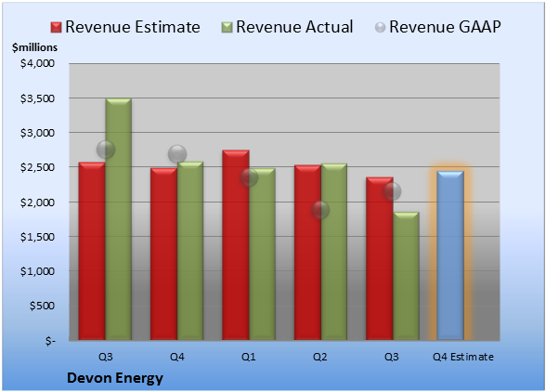Click the "Q2" category label
Screen dimensions: 546x392
pyautogui.click(x=320, y=357)
